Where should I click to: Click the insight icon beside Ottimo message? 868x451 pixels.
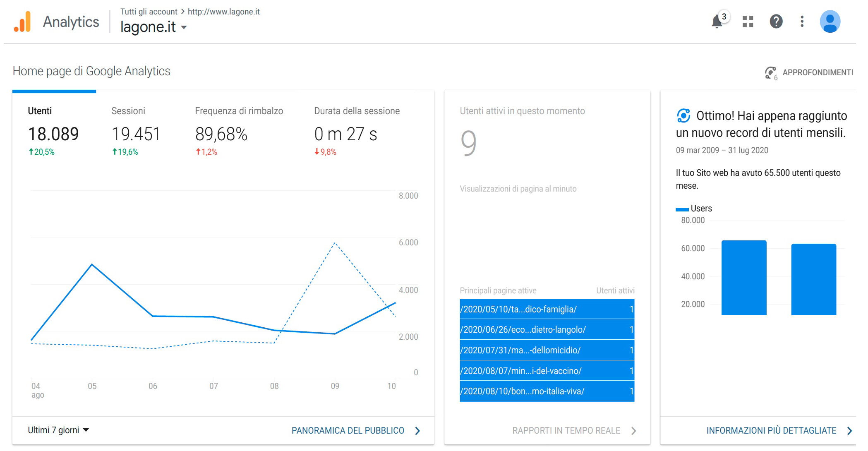[x=683, y=116]
